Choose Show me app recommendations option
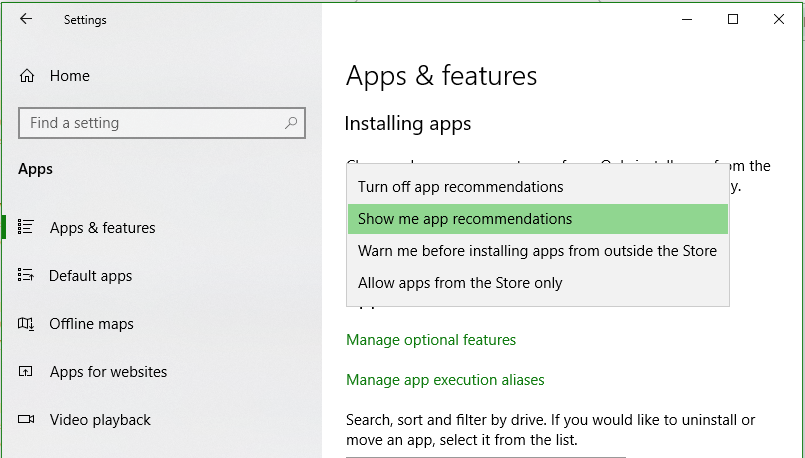This screenshot has width=805, height=458. click(465, 219)
